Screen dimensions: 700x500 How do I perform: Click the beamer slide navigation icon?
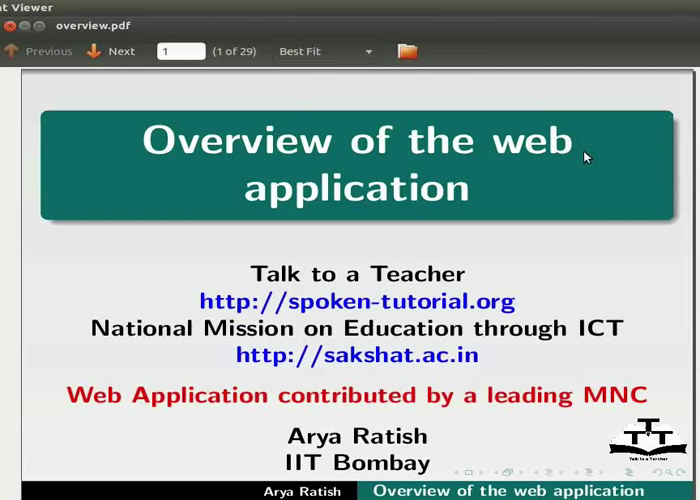pyautogui.click(x=468, y=472)
